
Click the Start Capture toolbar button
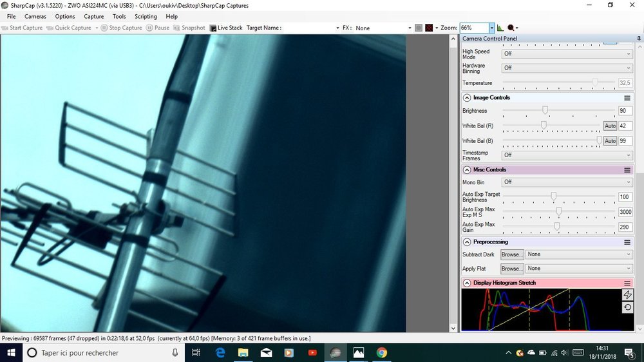[x=22, y=28]
